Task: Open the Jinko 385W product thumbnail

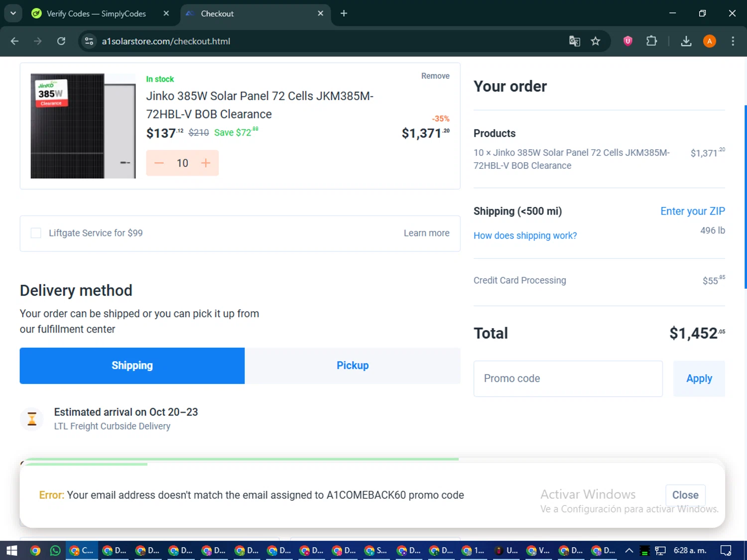Action: tap(83, 126)
